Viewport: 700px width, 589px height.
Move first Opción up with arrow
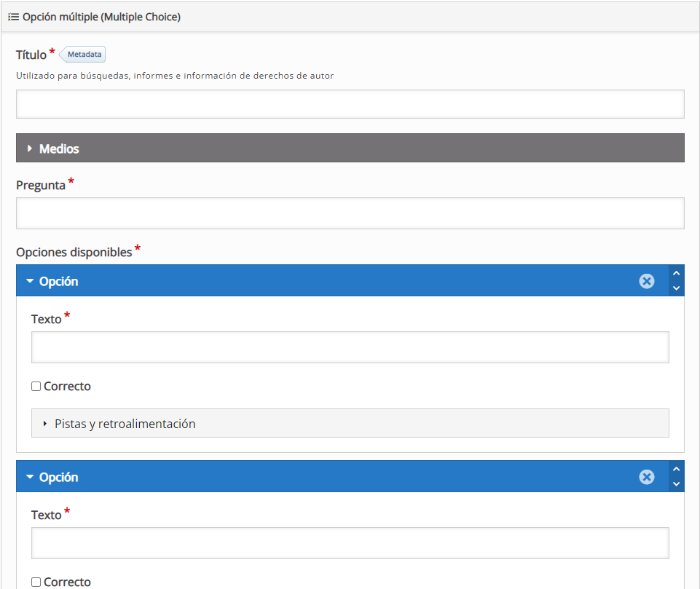[676, 274]
